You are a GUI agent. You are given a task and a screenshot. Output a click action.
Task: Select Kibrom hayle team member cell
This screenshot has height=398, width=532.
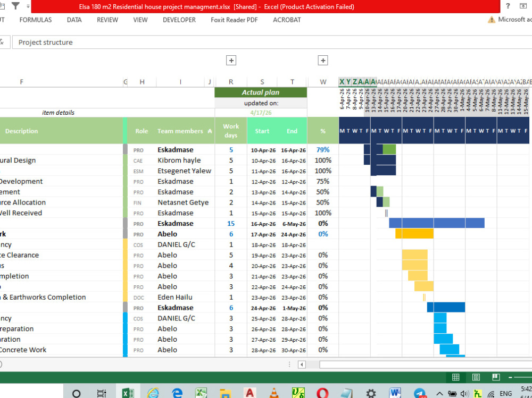pyautogui.click(x=185, y=160)
